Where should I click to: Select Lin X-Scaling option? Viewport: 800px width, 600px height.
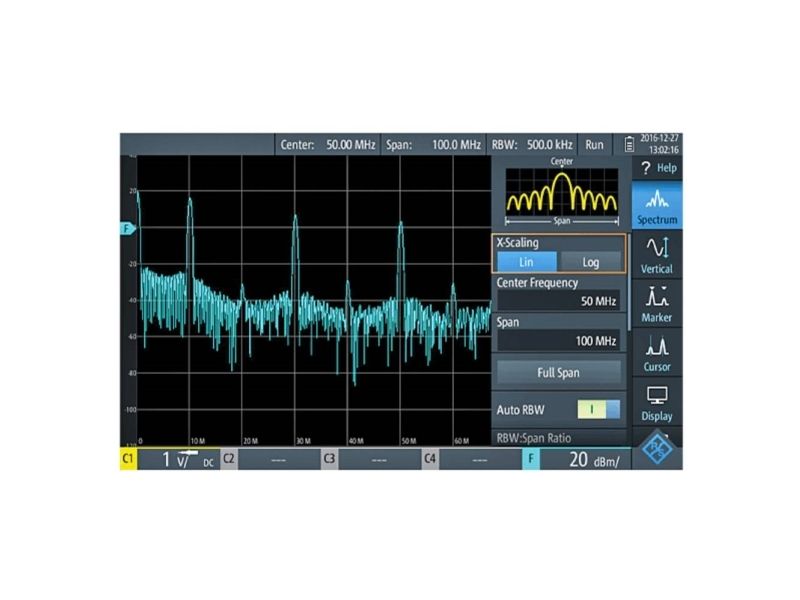526,262
